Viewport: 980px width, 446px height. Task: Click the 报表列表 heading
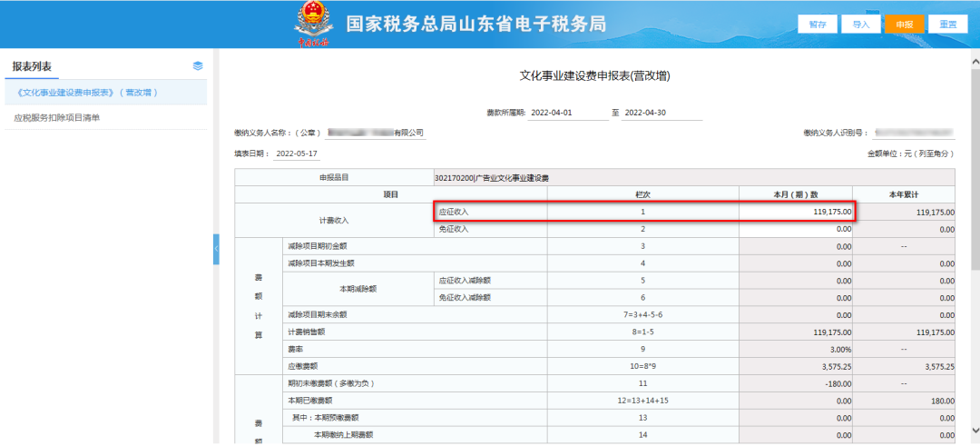32,65
